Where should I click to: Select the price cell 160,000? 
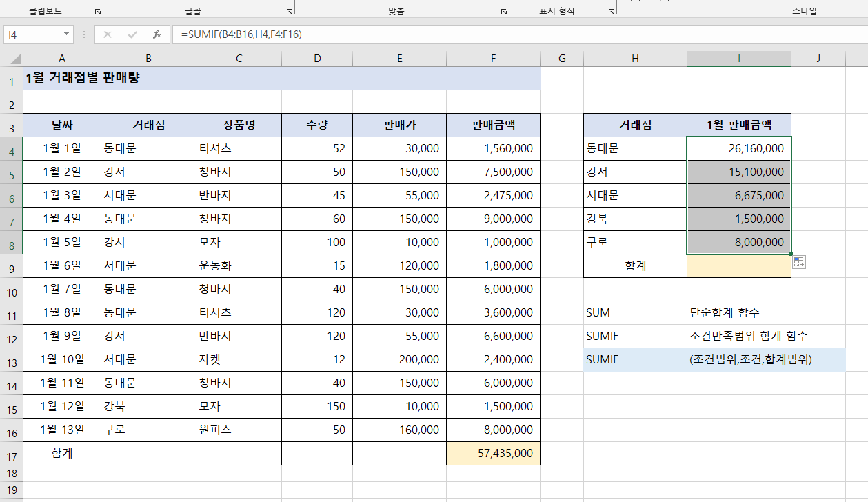click(x=399, y=430)
